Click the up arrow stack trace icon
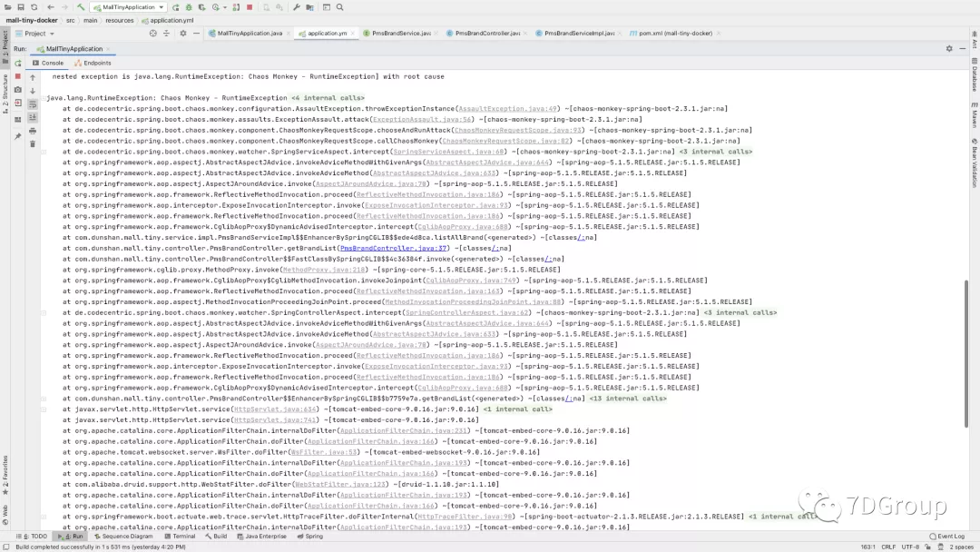This screenshot has width=980, height=552. [x=33, y=77]
